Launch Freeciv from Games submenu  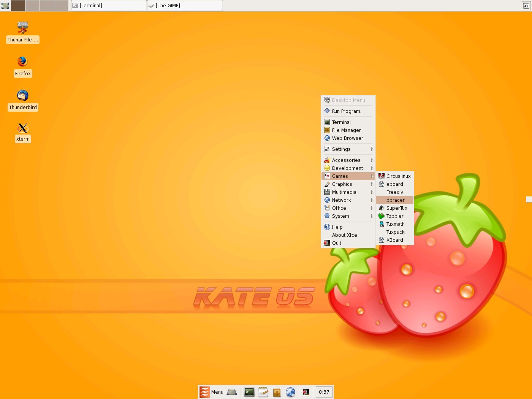coord(394,192)
